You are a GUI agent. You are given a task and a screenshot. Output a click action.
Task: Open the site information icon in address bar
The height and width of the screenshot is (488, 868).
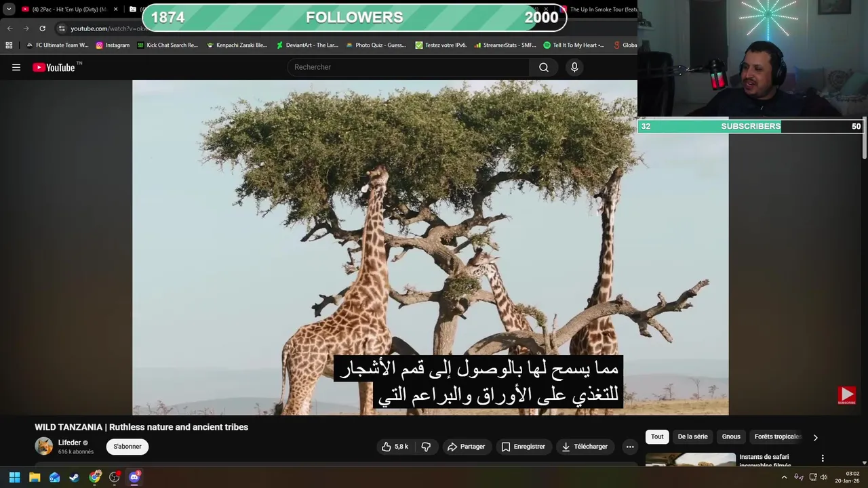tap(62, 28)
